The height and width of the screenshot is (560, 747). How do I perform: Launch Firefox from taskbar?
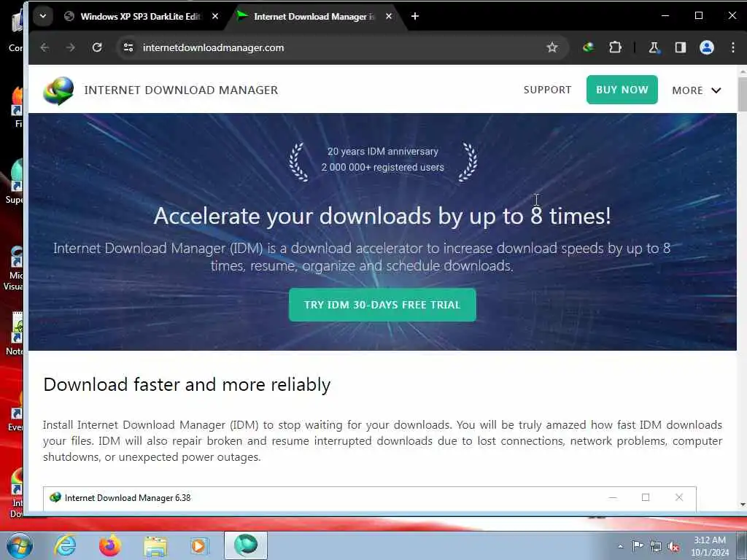point(109,545)
